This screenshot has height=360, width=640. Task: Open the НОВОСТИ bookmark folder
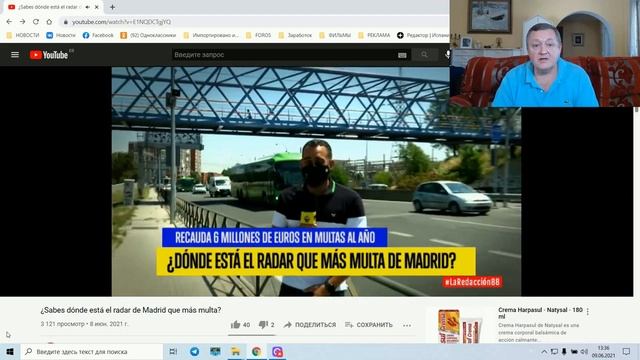23,36
